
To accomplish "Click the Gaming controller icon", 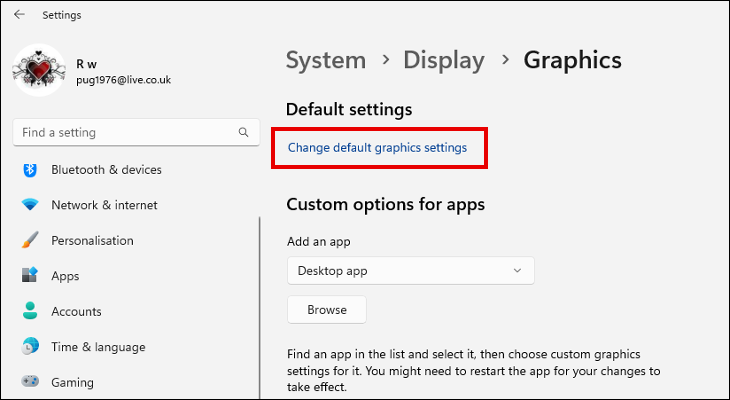I will pos(30,382).
